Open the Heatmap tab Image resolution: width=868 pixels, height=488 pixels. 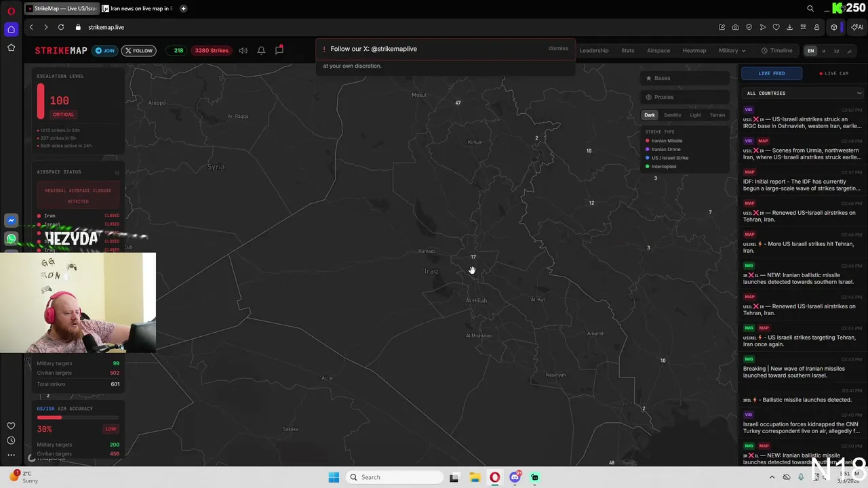click(694, 50)
